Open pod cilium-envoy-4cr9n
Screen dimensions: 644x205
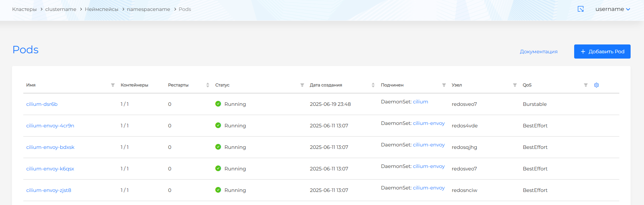coord(50,126)
